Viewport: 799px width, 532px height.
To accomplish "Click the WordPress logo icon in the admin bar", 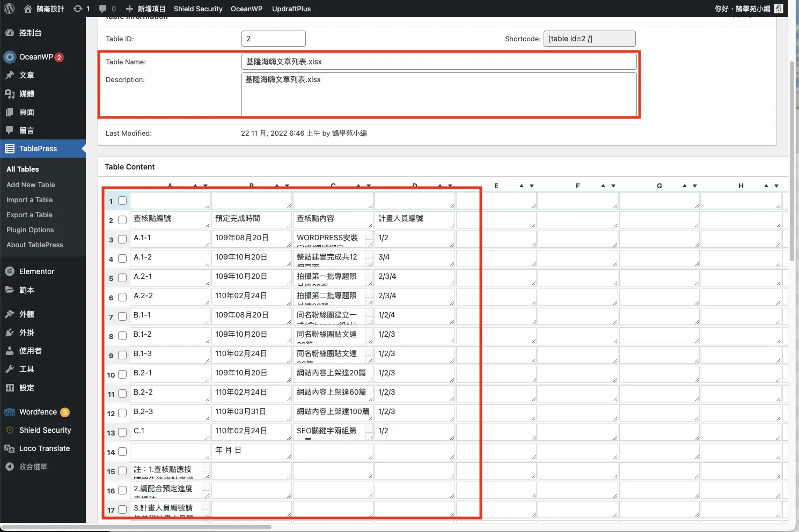I will pyautogui.click(x=9, y=9).
